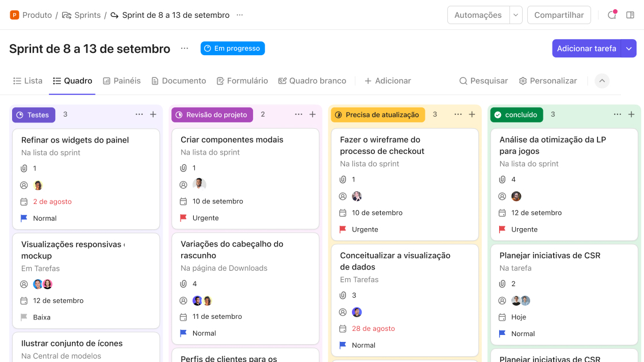Add a card to the concluído column

click(631, 114)
